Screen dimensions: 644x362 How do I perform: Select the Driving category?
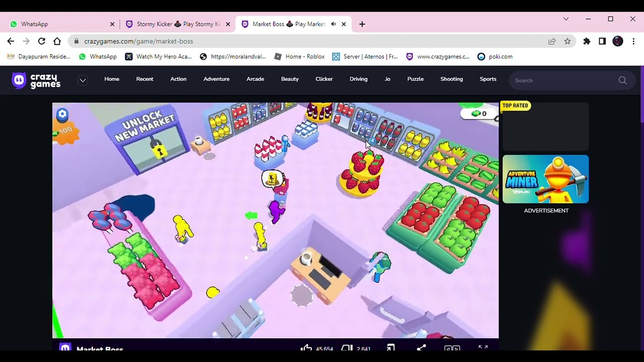click(359, 79)
